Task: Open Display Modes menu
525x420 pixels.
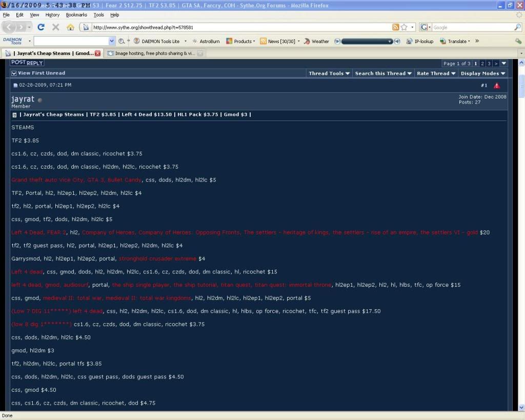Action: click(x=483, y=73)
